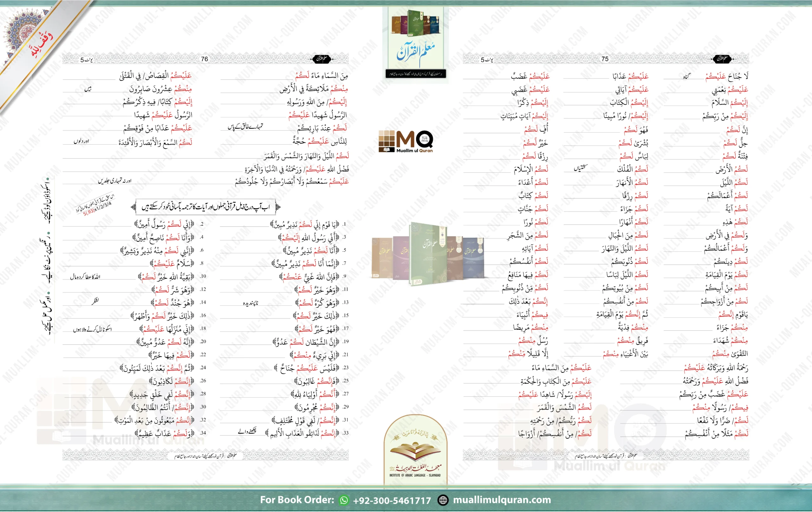Click the black caption strip under book cover
This screenshot has width=812, height=512.
[416, 74]
